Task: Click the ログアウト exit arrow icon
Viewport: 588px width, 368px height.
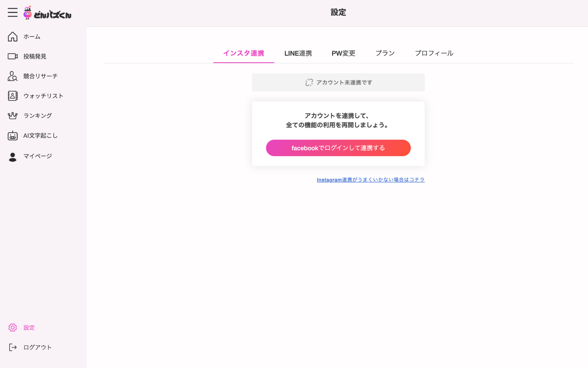Action: [x=13, y=347]
